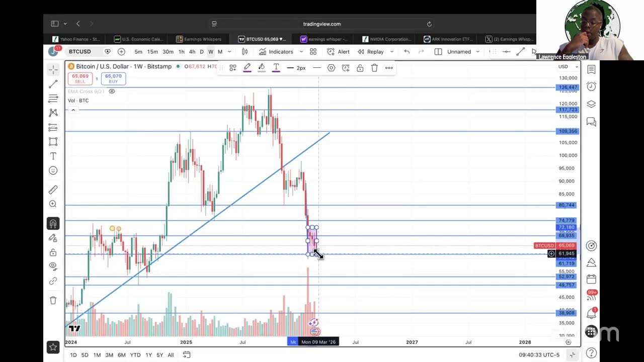Screen dimensions: 644x362
Task: Select the geometric shapes tool
Action: (53, 142)
